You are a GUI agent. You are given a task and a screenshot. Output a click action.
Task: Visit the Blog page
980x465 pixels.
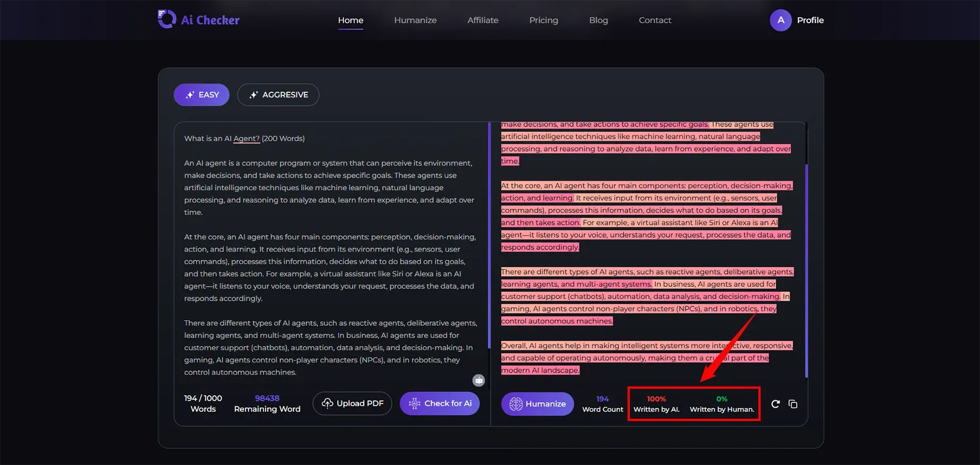pos(599,20)
